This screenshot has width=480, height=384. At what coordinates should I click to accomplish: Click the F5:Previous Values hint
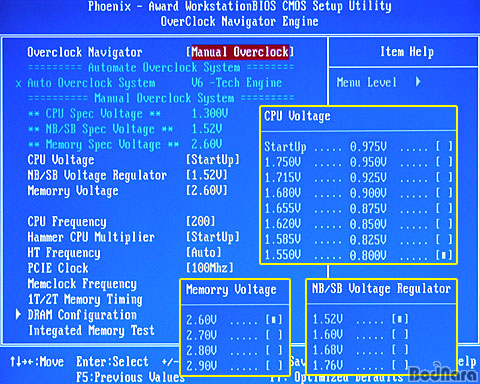pos(130,377)
